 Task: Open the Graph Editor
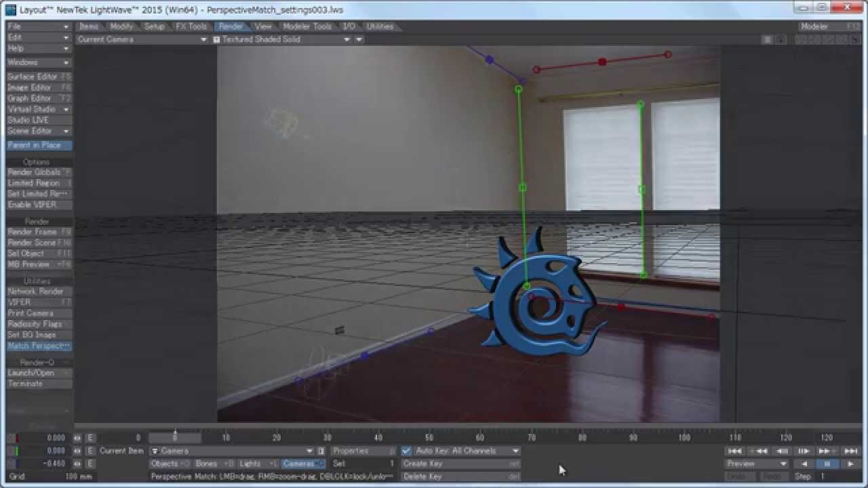(39, 98)
